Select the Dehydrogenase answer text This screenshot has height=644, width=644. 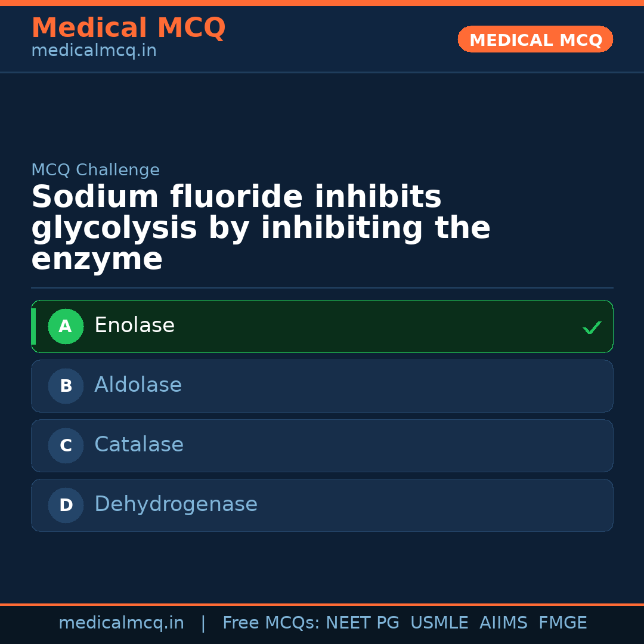tap(176, 504)
